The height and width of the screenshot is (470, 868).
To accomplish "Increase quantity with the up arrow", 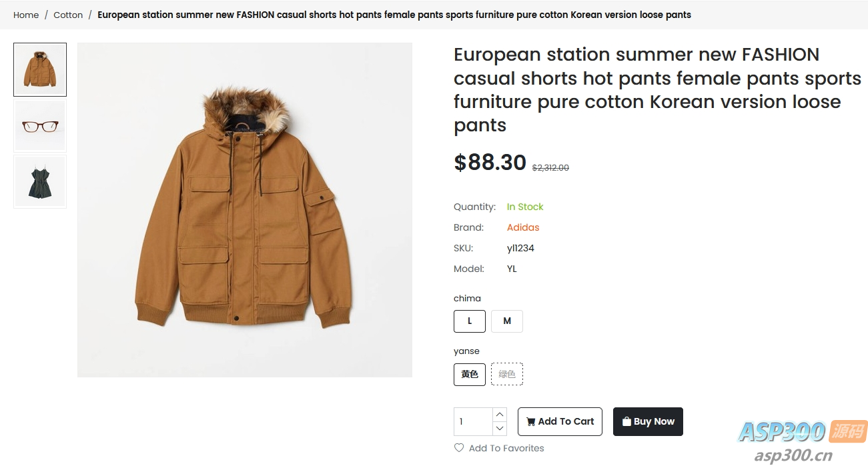I will pos(500,415).
